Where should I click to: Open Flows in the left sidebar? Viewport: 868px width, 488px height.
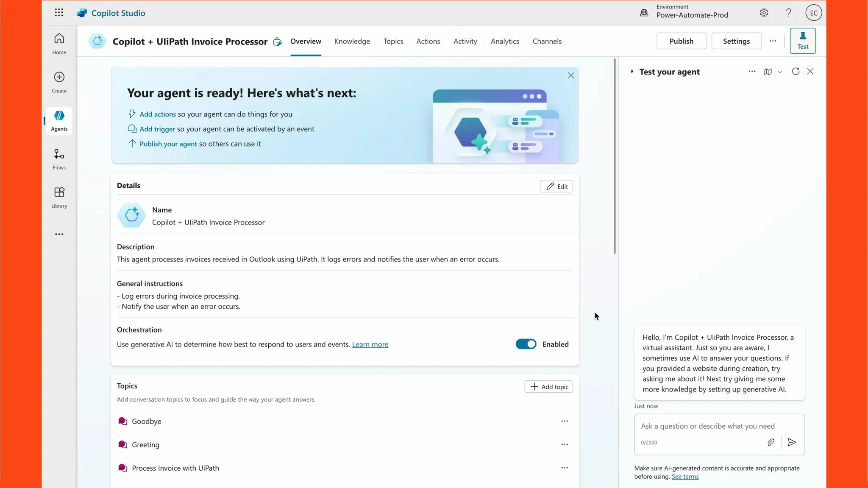click(59, 159)
